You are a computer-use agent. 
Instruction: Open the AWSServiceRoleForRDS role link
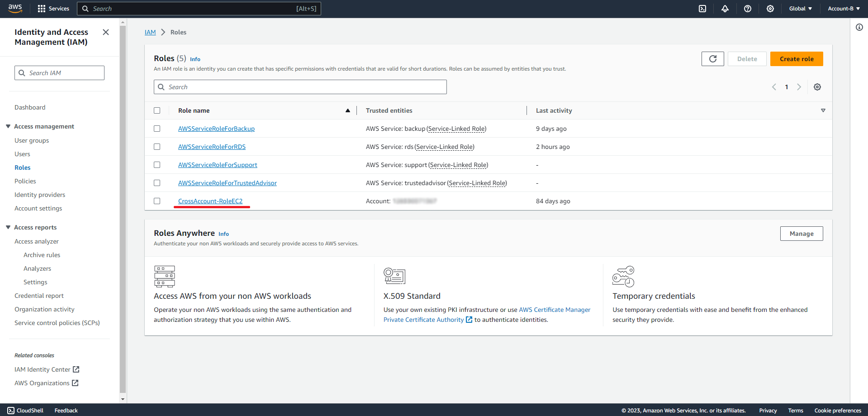(x=212, y=147)
